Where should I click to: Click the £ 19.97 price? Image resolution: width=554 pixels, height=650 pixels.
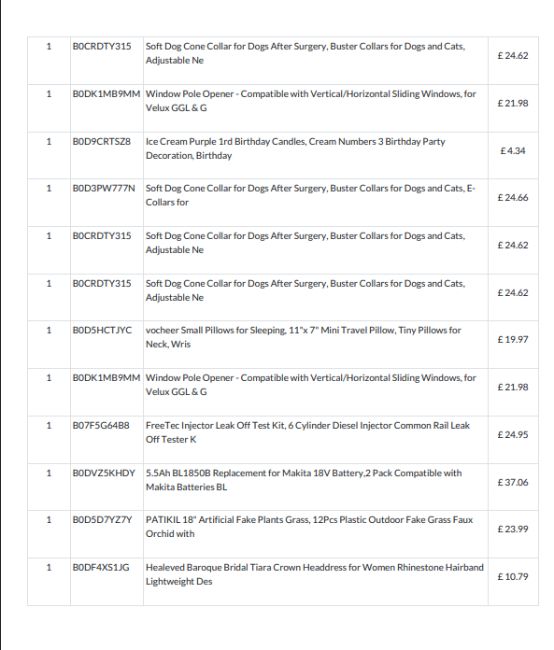(x=513, y=340)
